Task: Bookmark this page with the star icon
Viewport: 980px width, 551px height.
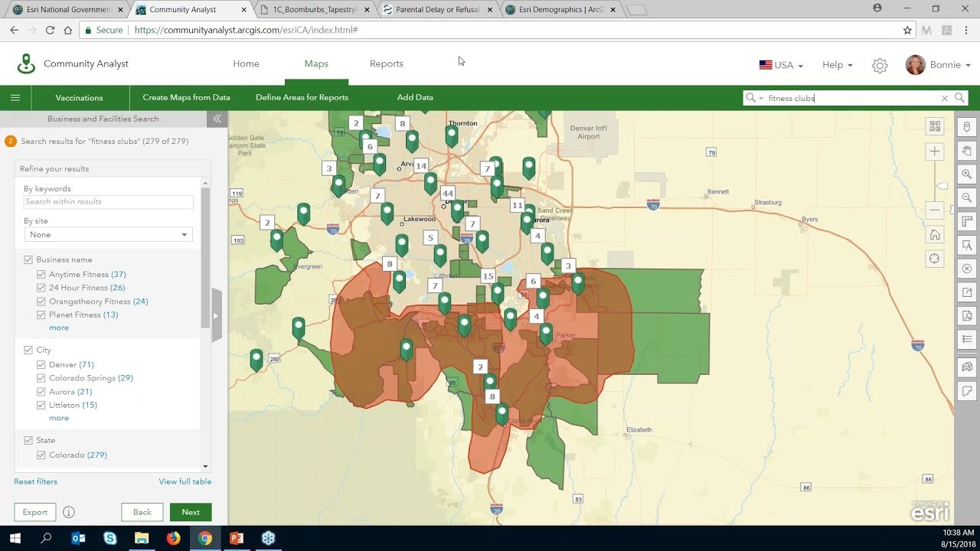Action: tap(907, 30)
